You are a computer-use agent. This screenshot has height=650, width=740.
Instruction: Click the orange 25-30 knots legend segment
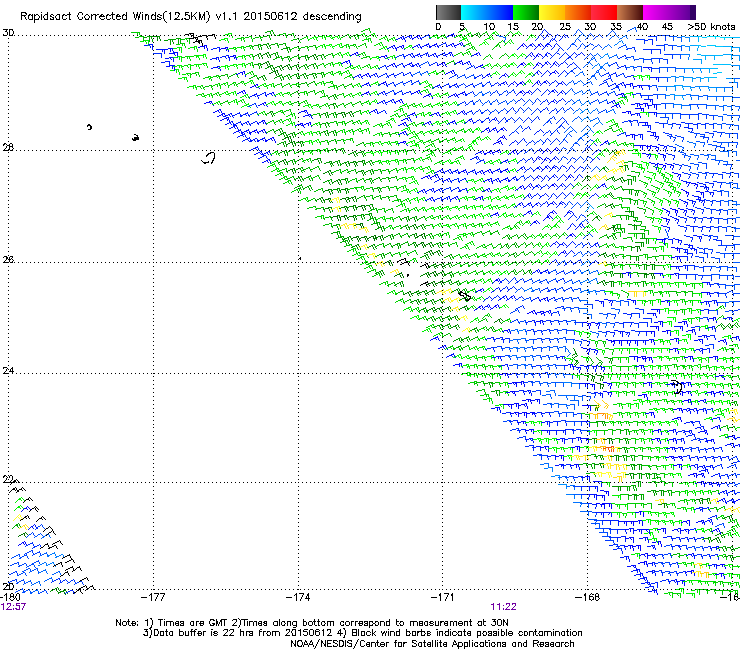(x=578, y=12)
